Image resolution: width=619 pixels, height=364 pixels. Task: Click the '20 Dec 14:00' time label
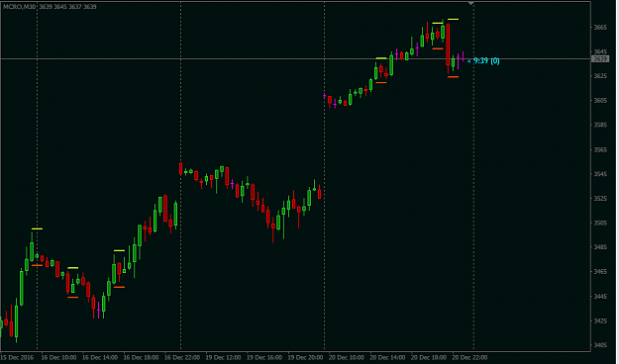click(x=387, y=358)
